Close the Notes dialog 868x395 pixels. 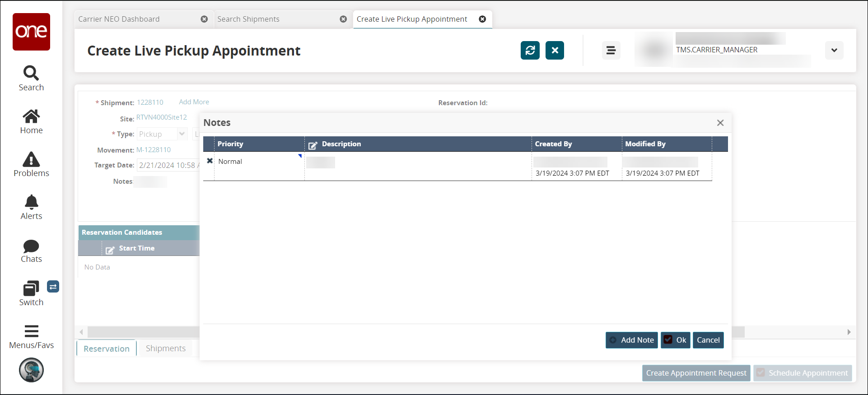[x=720, y=123]
